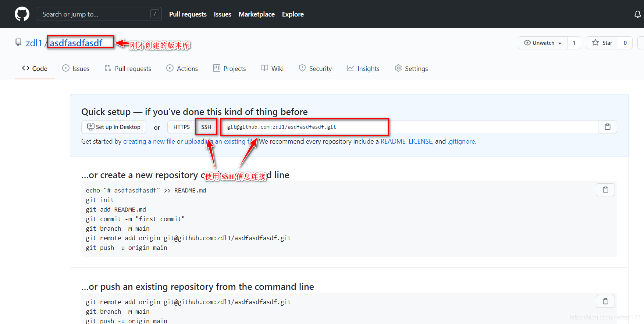The width and height of the screenshot is (644, 324).
Task: Click the Insights tab graph icon
Action: pyautogui.click(x=351, y=68)
